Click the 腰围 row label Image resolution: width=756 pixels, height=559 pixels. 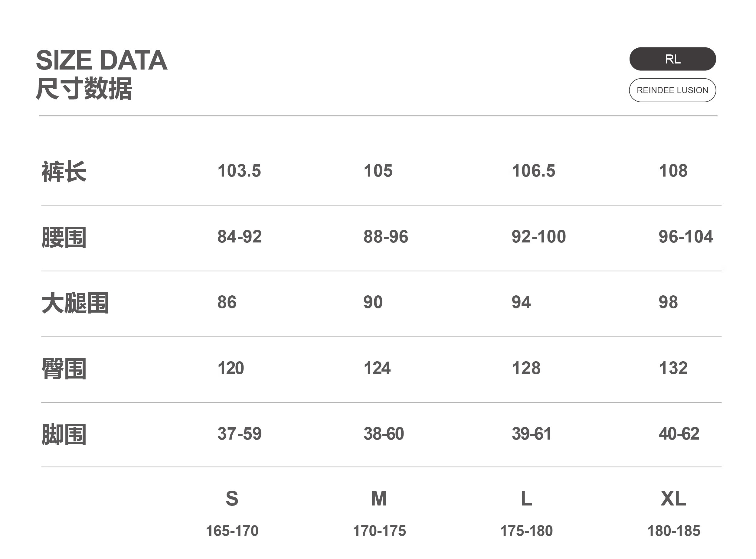[64, 237]
